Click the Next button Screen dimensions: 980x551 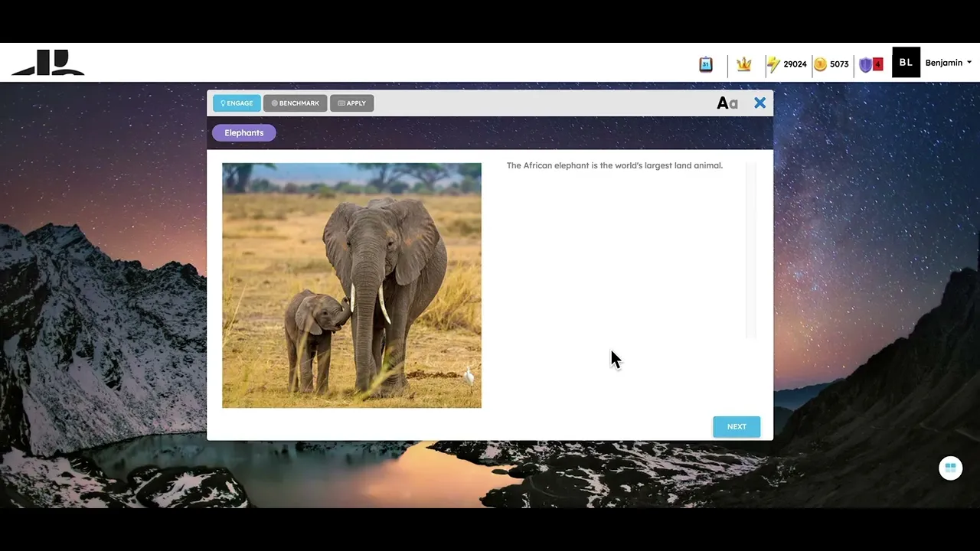click(737, 427)
